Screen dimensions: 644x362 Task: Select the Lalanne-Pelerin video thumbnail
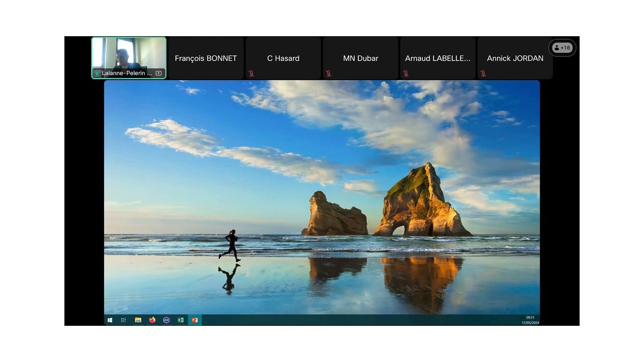(x=129, y=58)
